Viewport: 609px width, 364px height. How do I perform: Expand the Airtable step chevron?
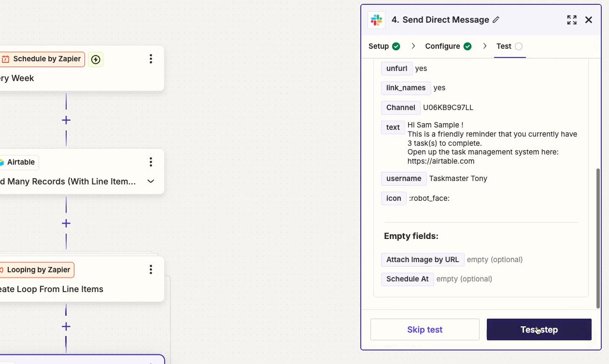tap(151, 182)
